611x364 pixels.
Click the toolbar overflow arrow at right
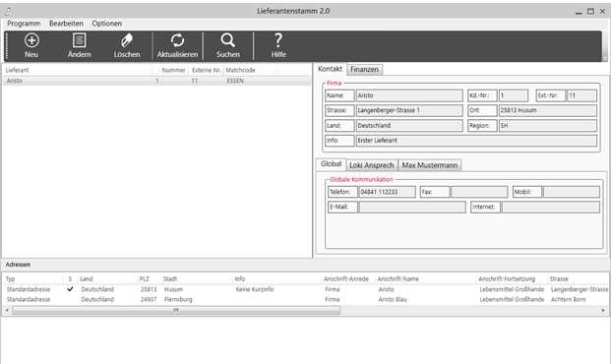point(605,59)
